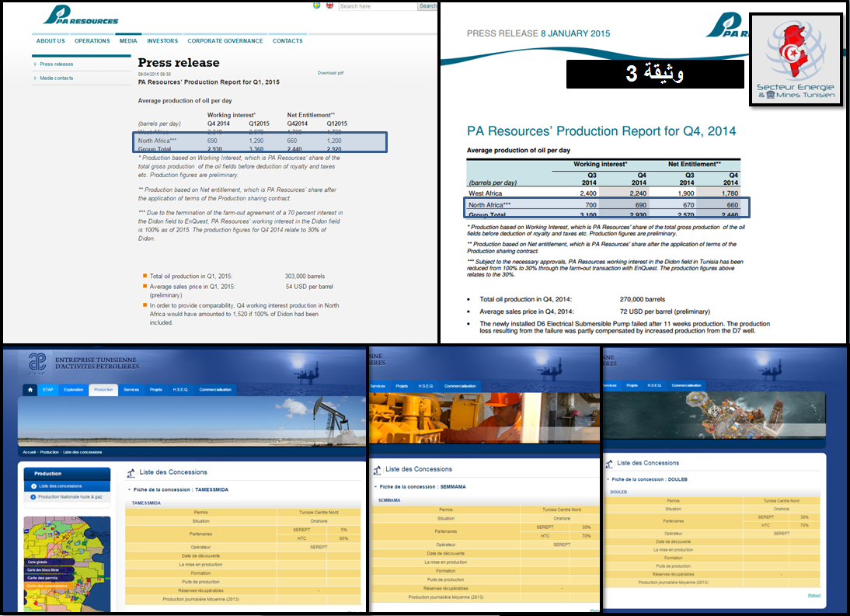Click the Q4, 2014 Production Report title

point(601,131)
